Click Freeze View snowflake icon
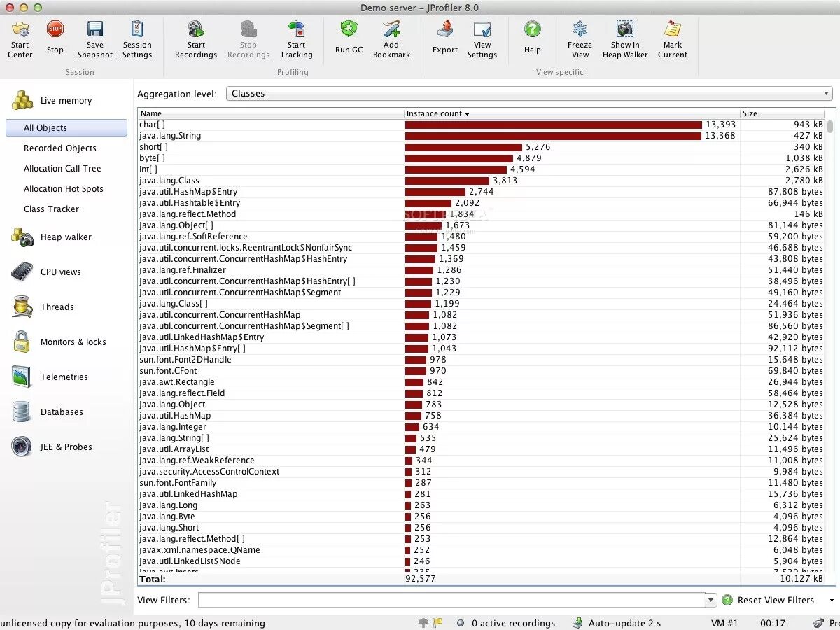 (x=580, y=29)
